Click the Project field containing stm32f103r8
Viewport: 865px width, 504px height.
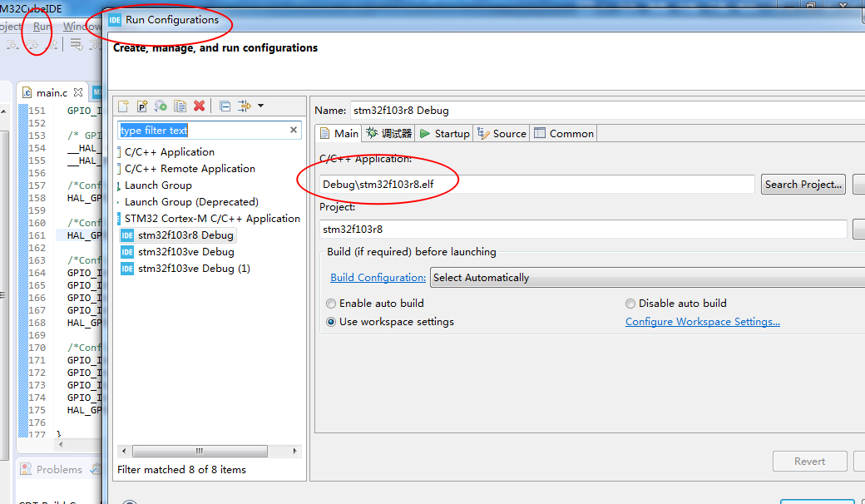(x=583, y=230)
